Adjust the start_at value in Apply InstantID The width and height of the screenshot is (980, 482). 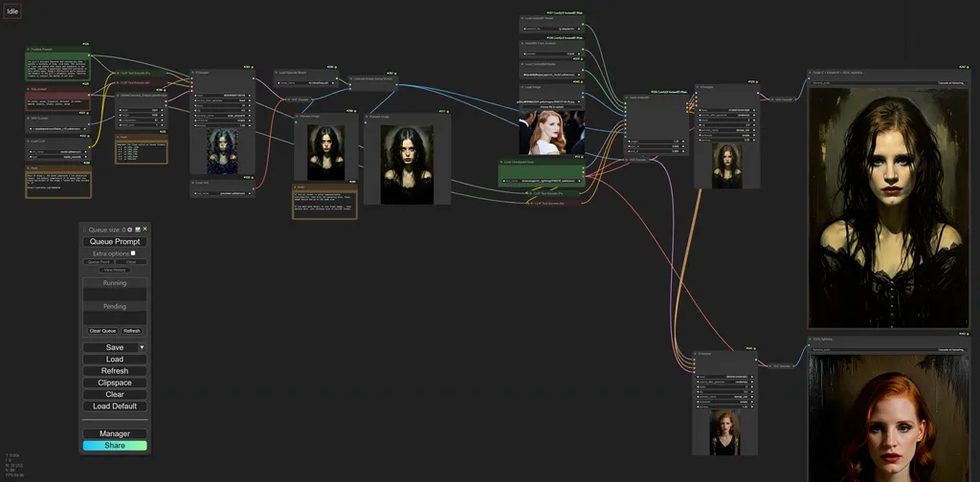pos(656,146)
